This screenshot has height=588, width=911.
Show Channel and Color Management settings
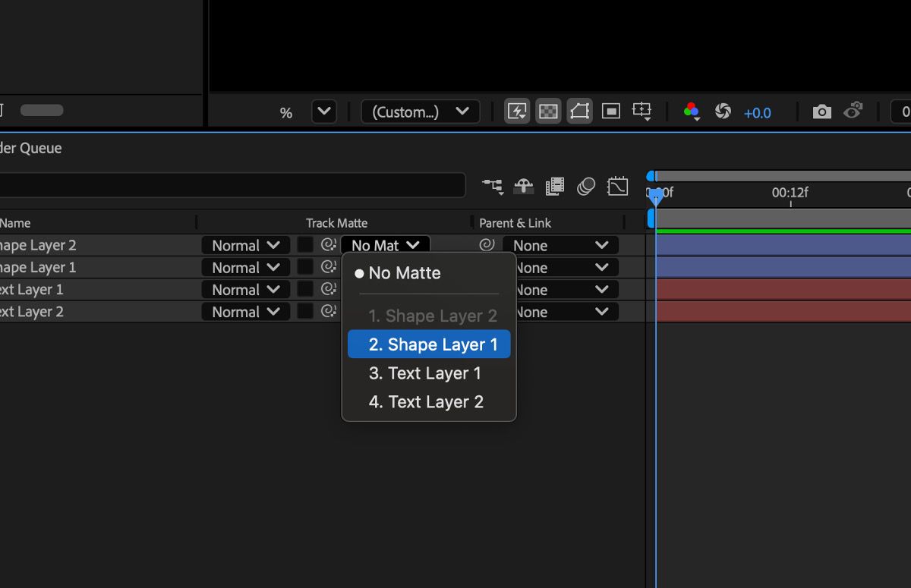click(692, 111)
